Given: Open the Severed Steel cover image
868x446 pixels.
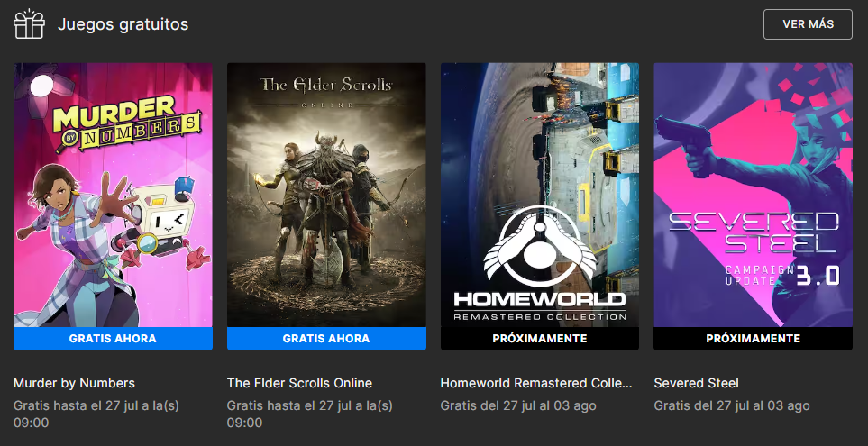Looking at the screenshot, I should coord(753,195).
